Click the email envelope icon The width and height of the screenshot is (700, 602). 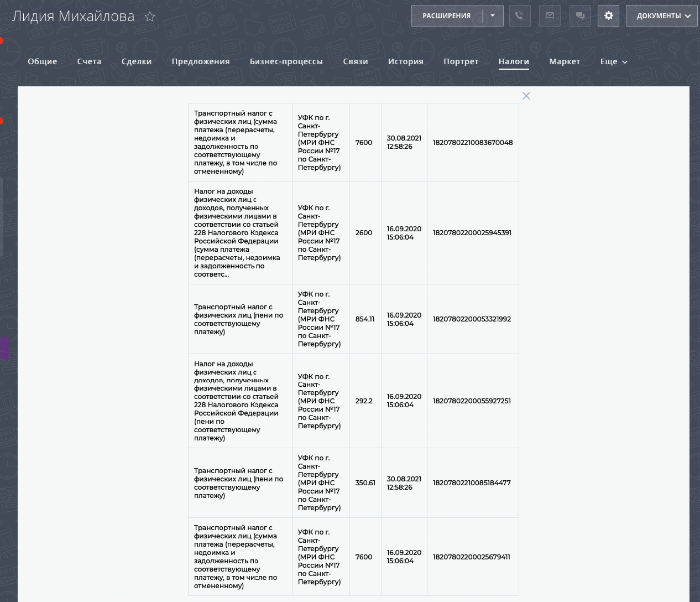point(550,16)
